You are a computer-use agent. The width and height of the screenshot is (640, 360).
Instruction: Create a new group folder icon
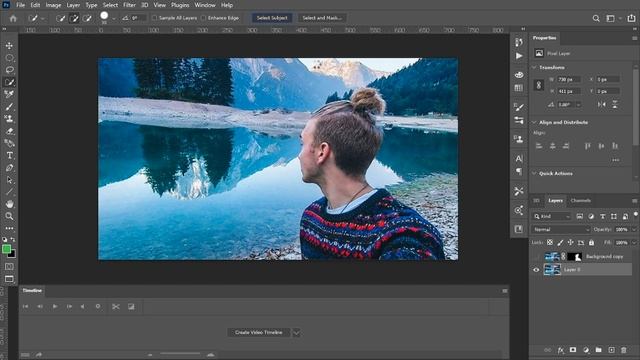pos(598,350)
